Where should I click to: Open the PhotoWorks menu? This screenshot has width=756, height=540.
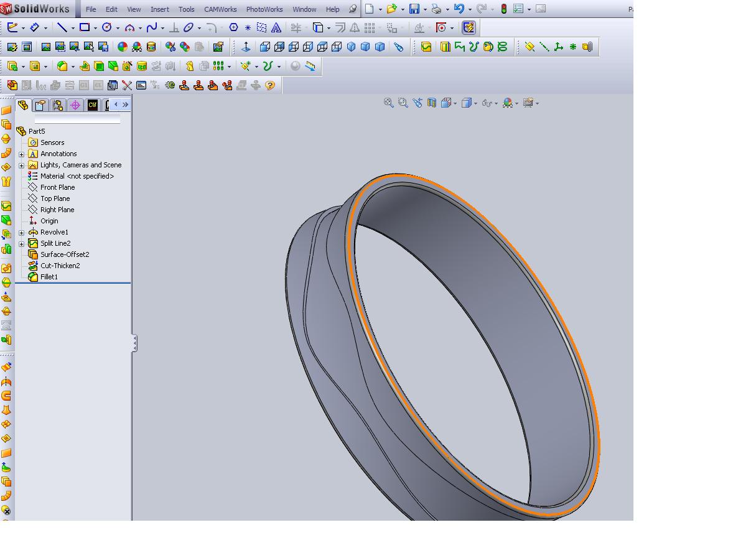264,9
